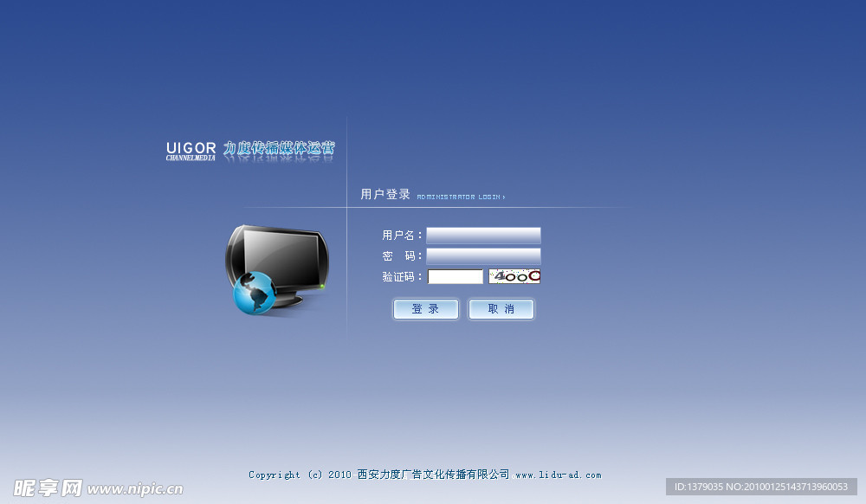Open the www.nipic.cn watermark link
Image resolution: width=866 pixels, height=504 pixels.
pyautogui.click(x=135, y=489)
